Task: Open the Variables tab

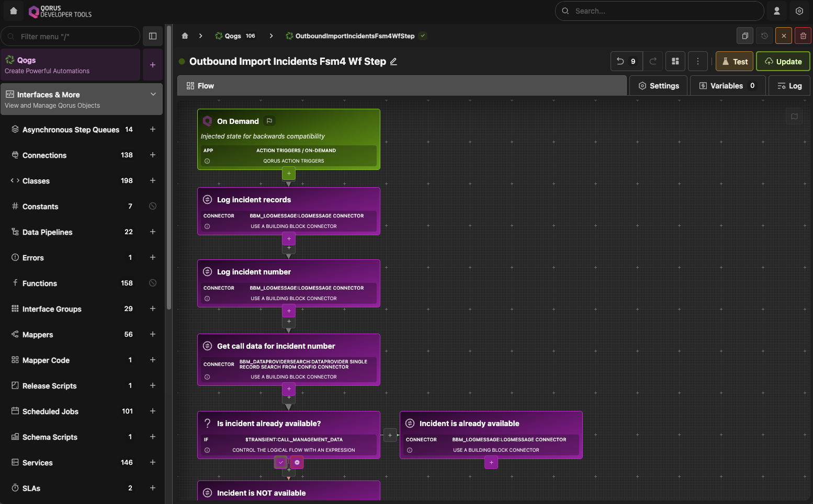Action: 727,86
